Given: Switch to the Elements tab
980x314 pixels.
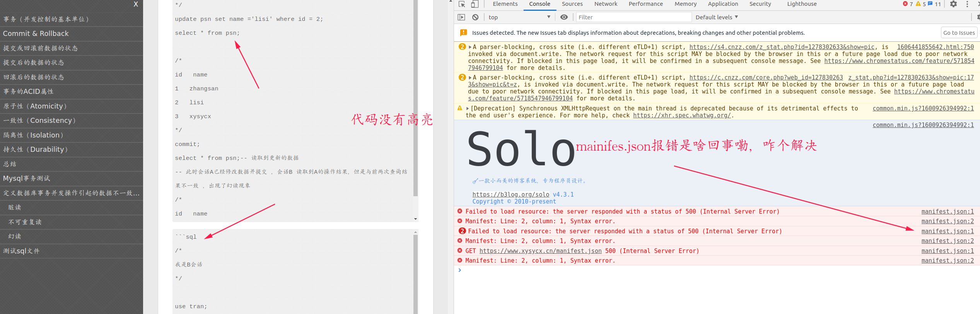Looking at the screenshot, I should coord(505,4).
